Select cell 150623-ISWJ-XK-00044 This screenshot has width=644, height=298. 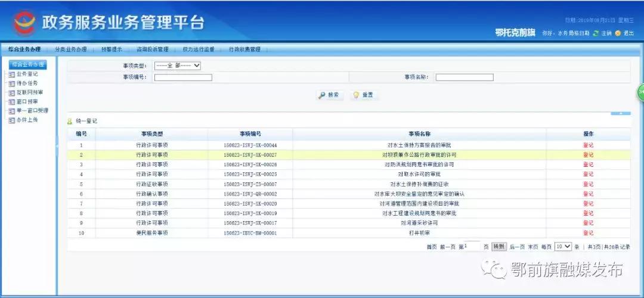[x=250, y=145]
